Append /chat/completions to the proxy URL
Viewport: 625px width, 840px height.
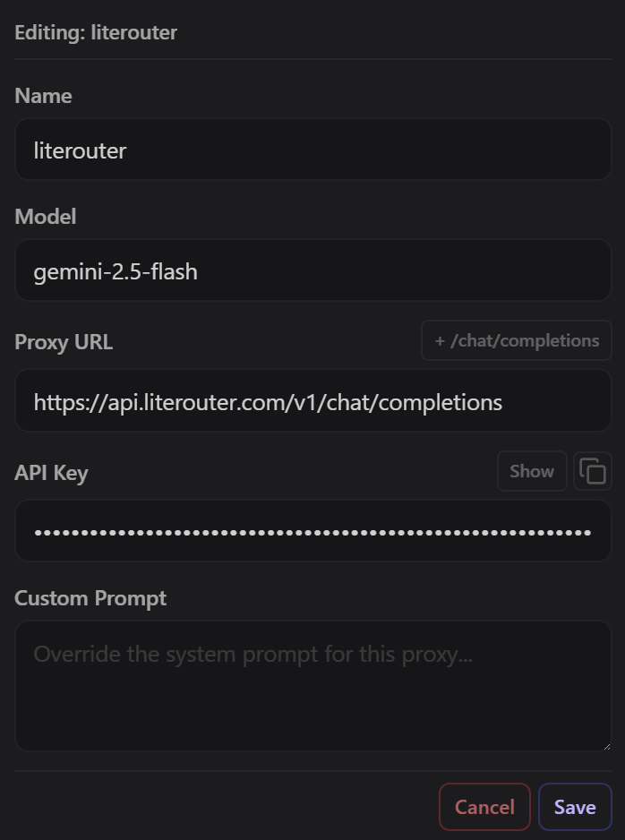click(x=517, y=340)
